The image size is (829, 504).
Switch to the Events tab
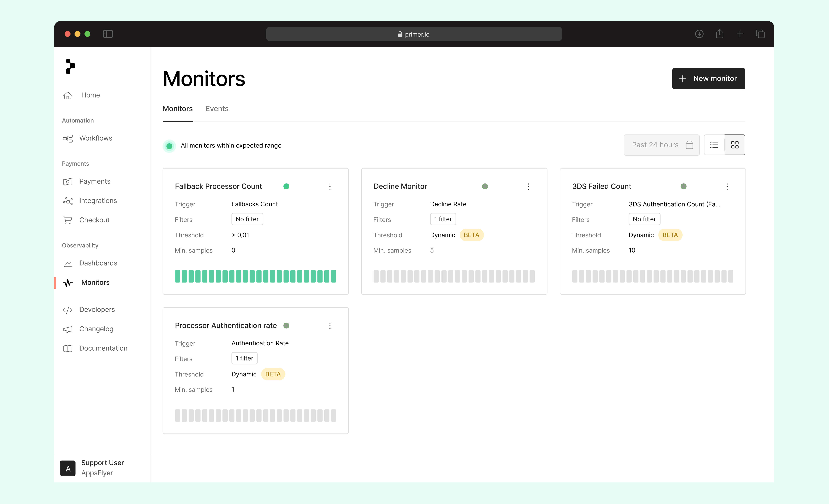coord(217,109)
